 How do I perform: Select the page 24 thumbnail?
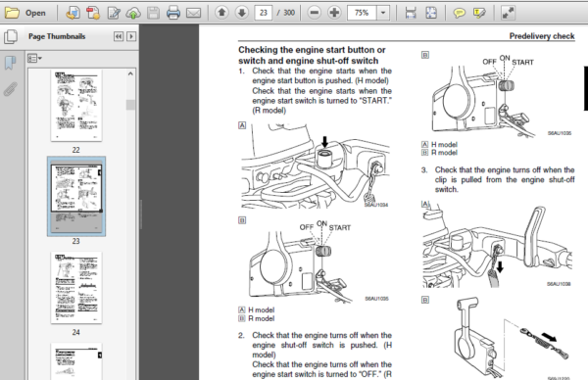(76, 288)
